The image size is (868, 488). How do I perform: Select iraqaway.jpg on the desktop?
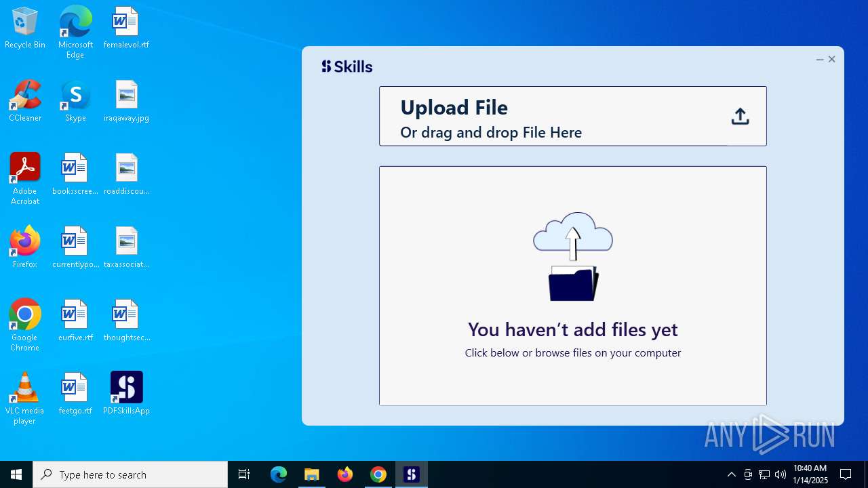point(126,101)
